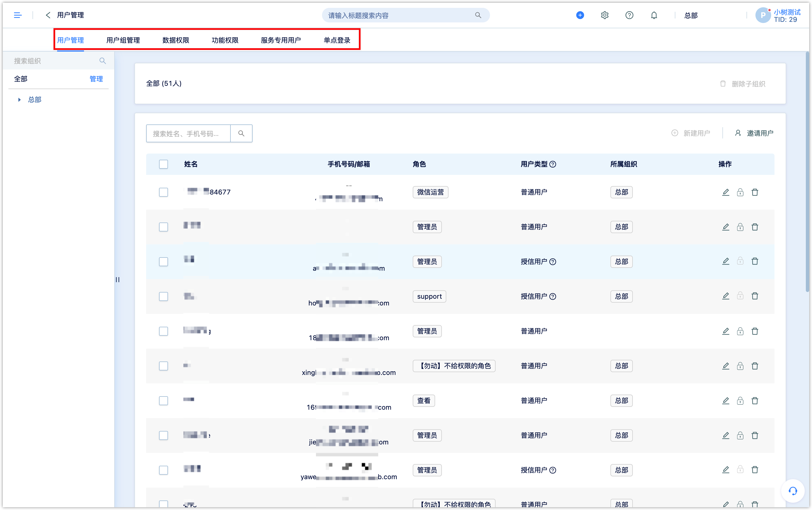Focus the 搜索姓名、手机号码 input field

click(x=188, y=133)
